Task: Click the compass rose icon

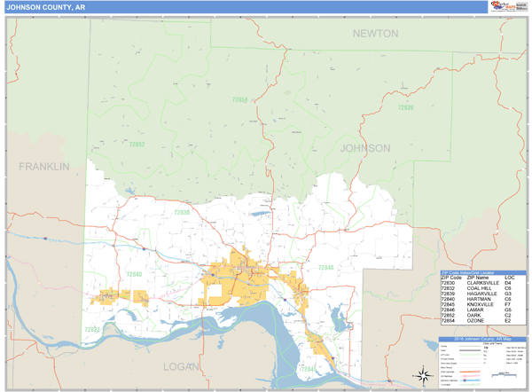Action: pos(423,376)
